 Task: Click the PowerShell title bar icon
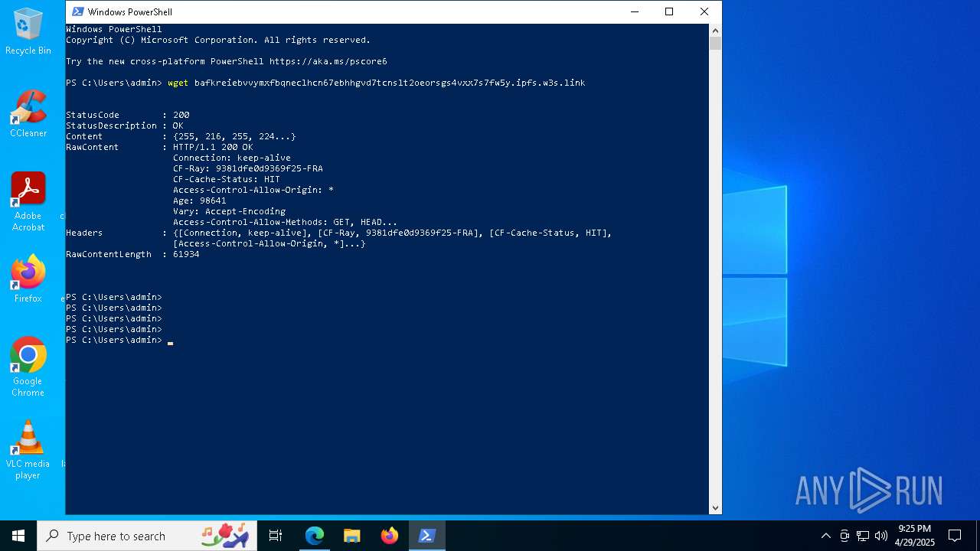point(77,11)
